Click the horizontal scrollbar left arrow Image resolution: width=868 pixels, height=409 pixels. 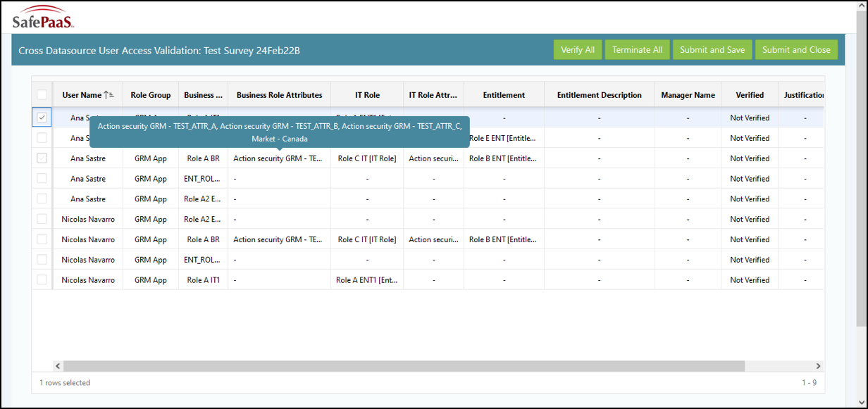[58, 366]
